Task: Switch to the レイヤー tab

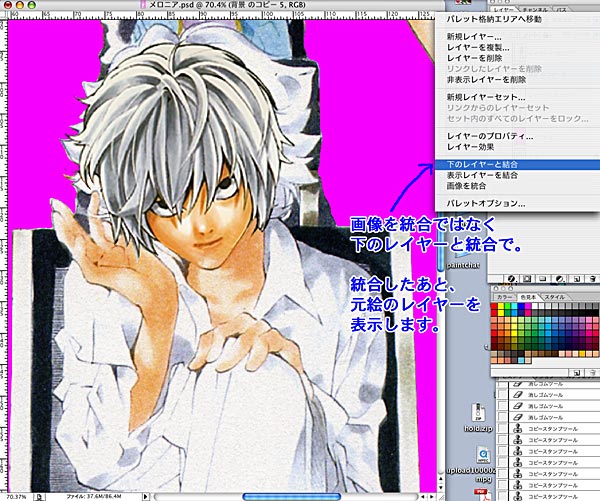Action: (504, 10)
